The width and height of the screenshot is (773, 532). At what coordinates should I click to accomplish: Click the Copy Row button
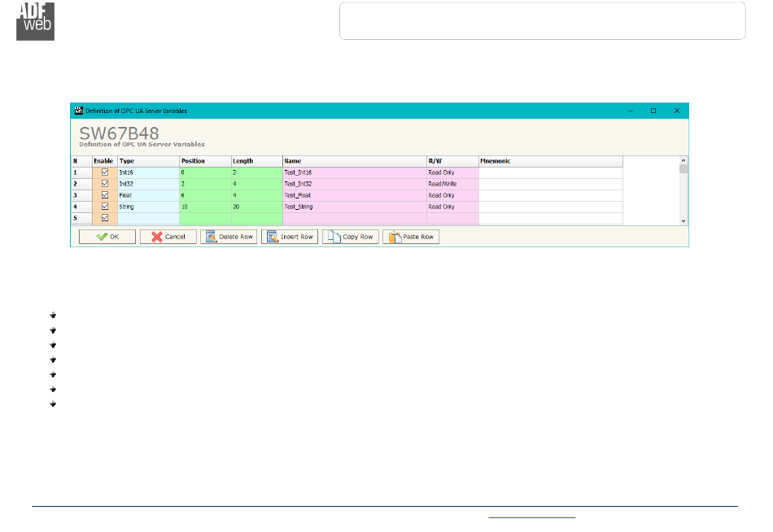[350, 237]
